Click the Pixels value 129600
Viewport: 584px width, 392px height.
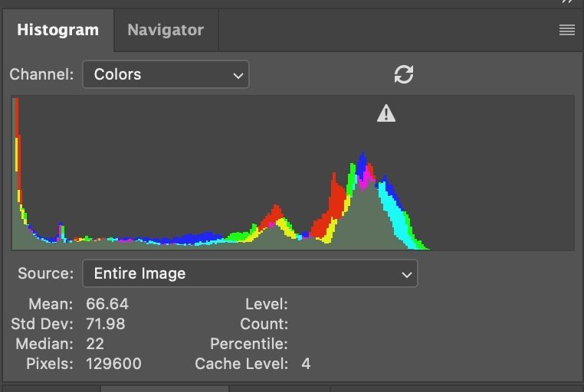coord(113,364)
